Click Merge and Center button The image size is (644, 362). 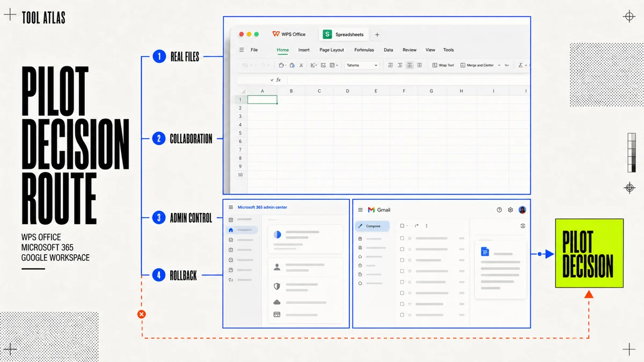(x=477, y=65)
